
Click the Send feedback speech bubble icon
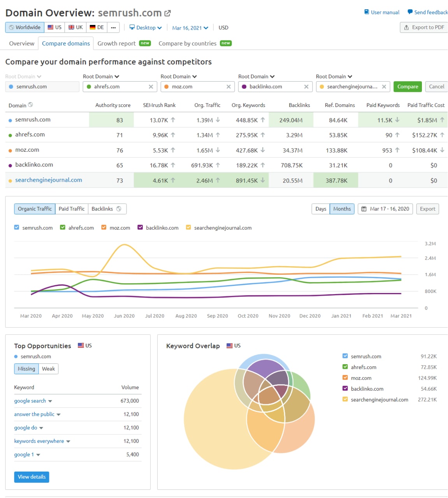[x=410, y=12]
